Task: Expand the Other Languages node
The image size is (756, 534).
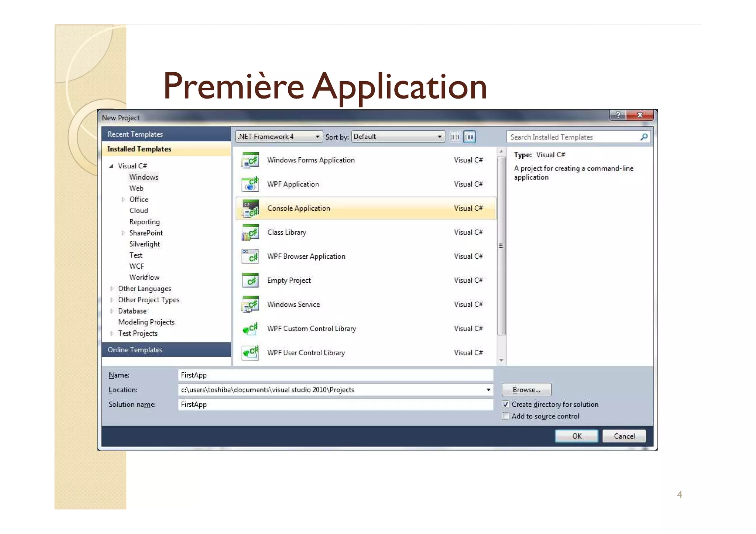Action: 112,289
